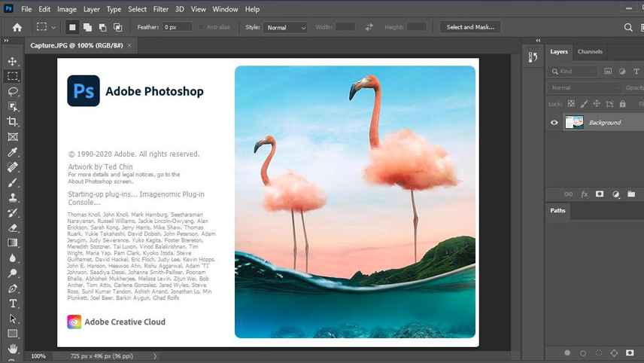Link layers icon in Layers panel

569,194
